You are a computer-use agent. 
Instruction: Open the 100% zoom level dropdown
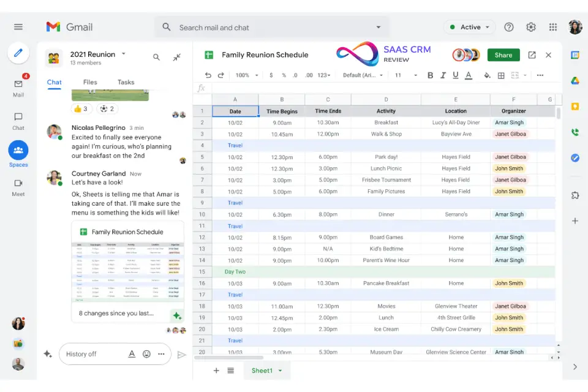[246, 75]
